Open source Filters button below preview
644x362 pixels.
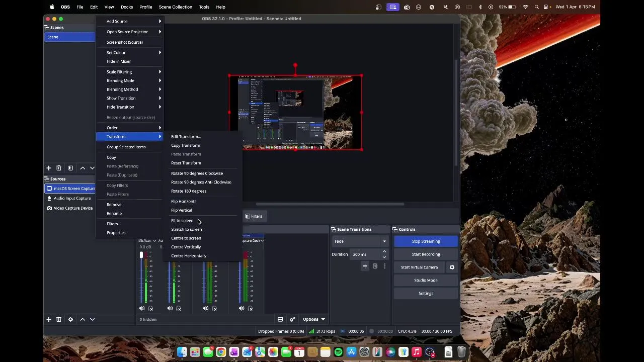[254, 216]
